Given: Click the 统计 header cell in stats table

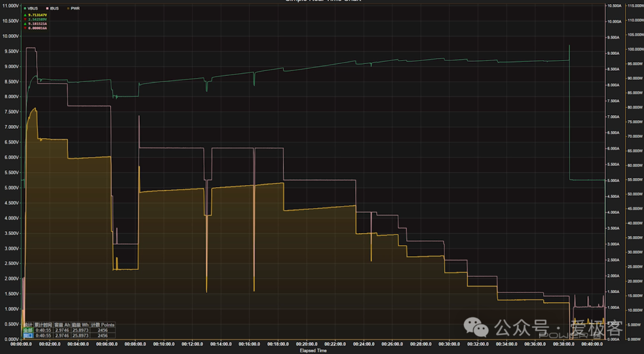Looking at the screenshot, I should click(x=28, y=325).
